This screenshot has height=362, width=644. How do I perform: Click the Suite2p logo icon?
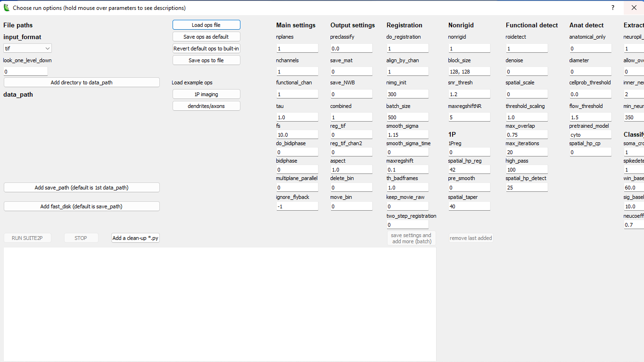click(x=5, y=8)
